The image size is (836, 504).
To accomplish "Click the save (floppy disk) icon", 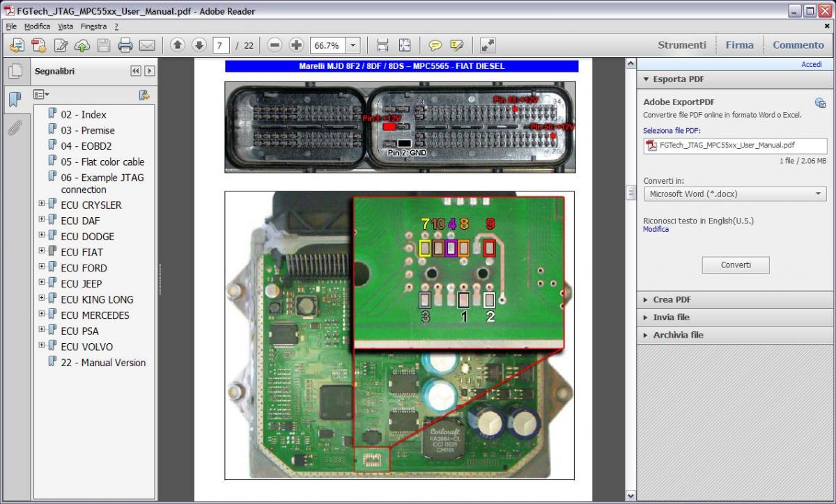I will click(104, 45).
